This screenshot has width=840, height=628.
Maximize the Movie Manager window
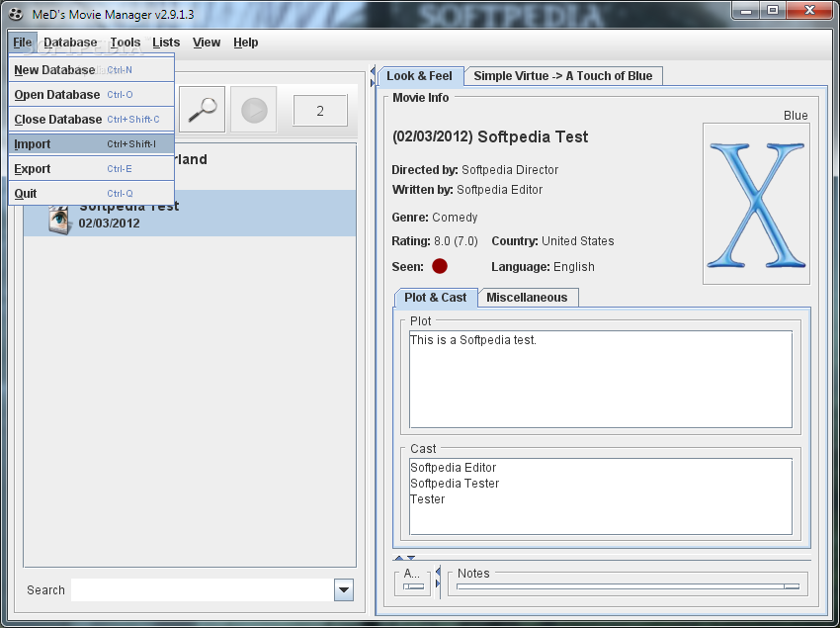click(x=773, y=10)
